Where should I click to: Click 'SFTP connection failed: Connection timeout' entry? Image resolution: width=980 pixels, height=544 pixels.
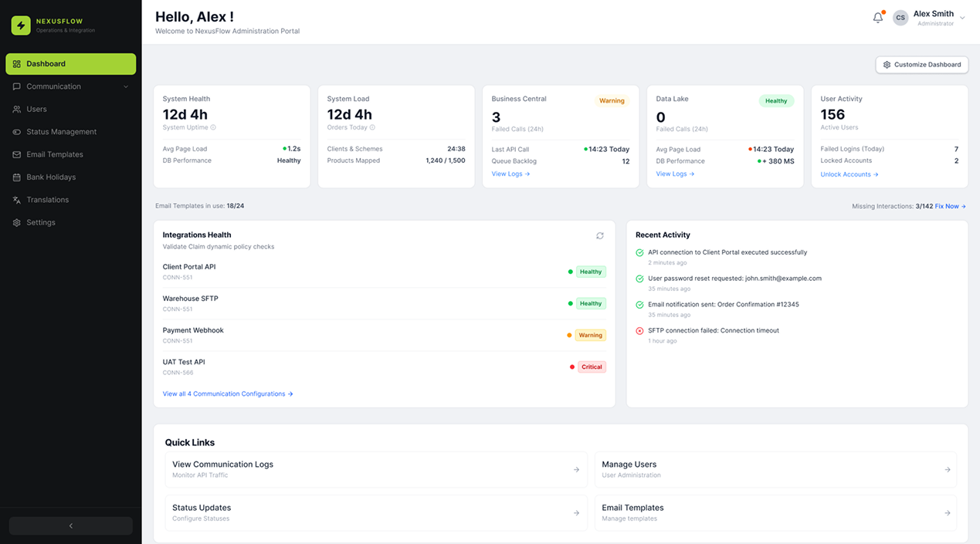click(714, 330)
